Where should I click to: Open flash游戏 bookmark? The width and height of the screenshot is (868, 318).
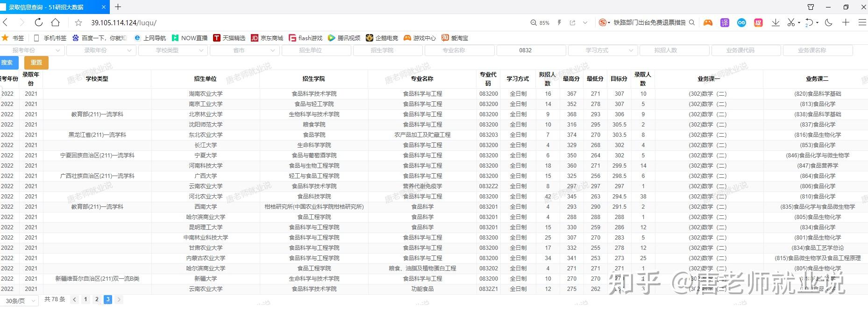coord(306,38)
